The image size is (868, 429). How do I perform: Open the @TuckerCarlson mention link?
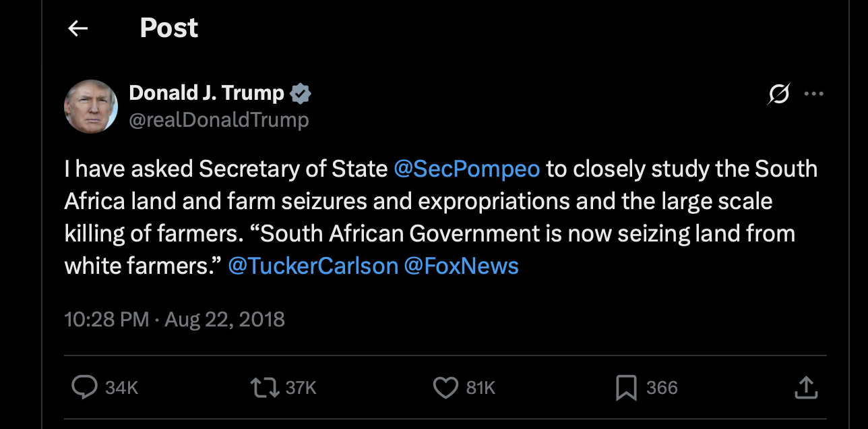(313, 266)
